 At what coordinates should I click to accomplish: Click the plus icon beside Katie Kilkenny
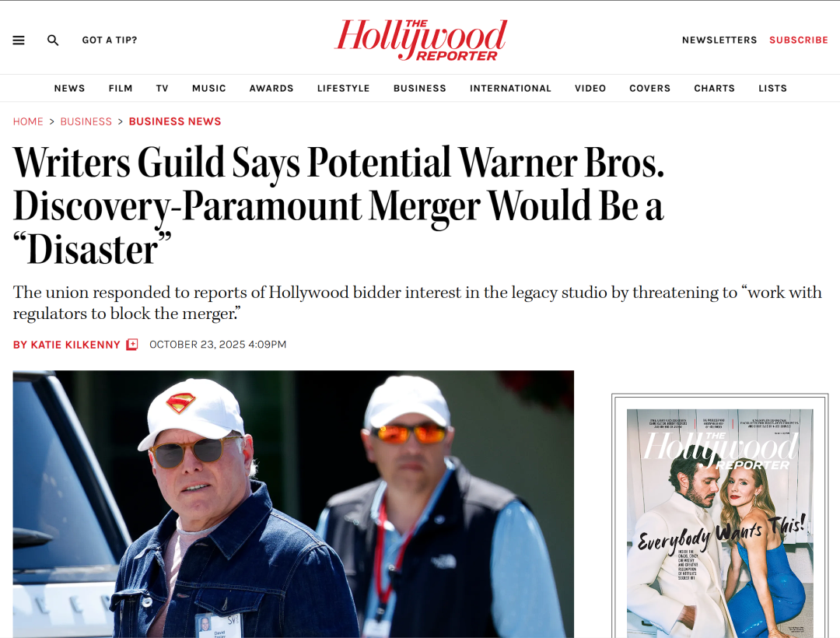click(x=132, y=345)
